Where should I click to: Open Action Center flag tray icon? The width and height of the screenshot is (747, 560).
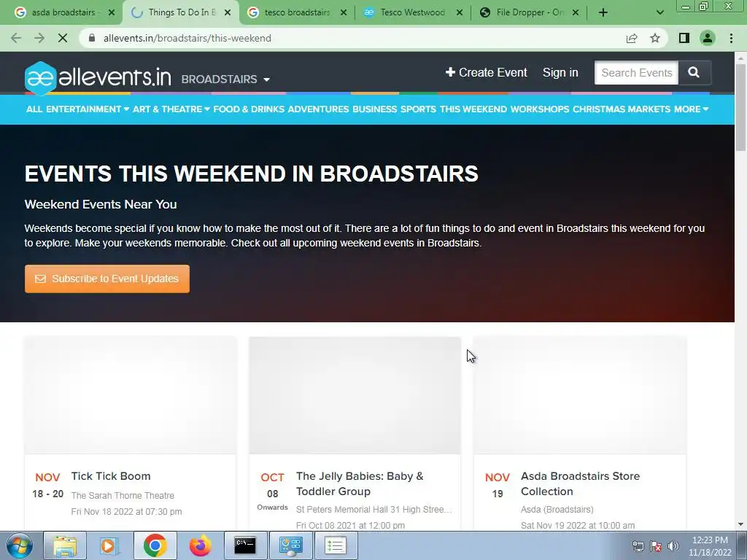(656, 546)
